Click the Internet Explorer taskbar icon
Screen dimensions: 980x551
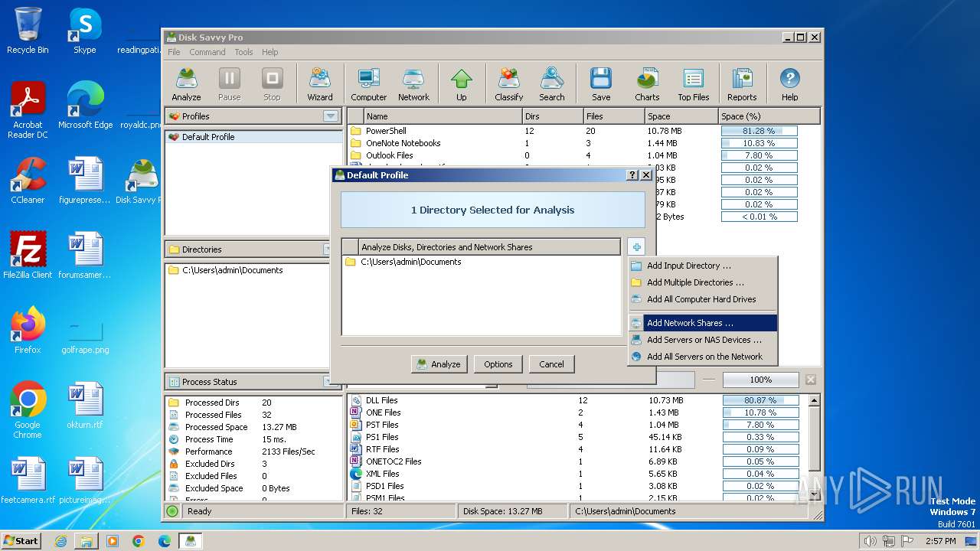pos(61,541)
